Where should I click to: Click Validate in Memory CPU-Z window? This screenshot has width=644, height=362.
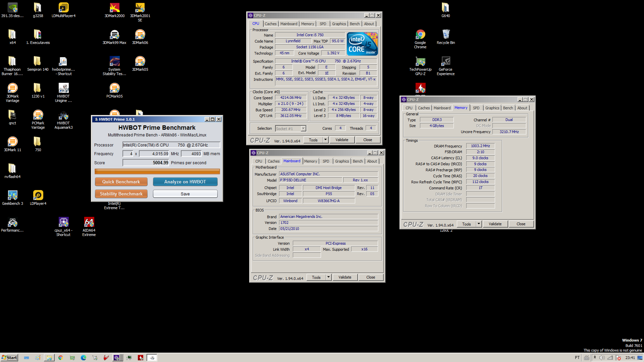click(495, 224)
